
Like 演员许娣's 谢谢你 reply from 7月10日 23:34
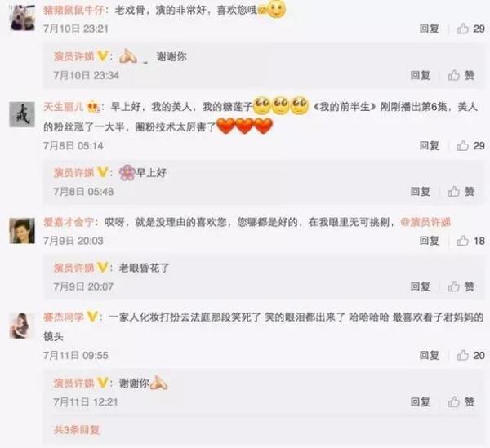click(x=461, y=75)
